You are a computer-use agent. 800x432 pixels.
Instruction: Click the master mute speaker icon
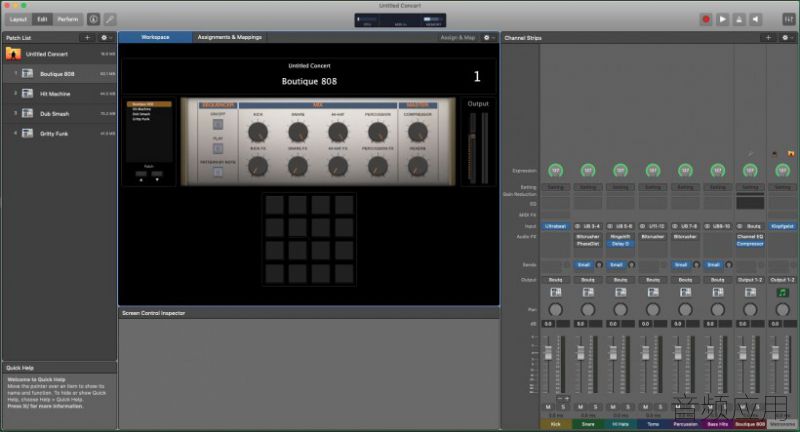[x=756, y=19]
